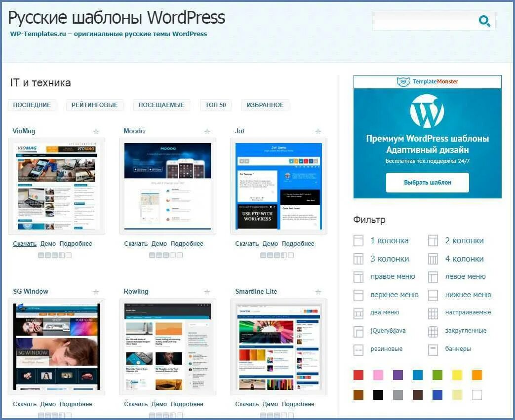Click the закругленные filter icon

[433, 332]
